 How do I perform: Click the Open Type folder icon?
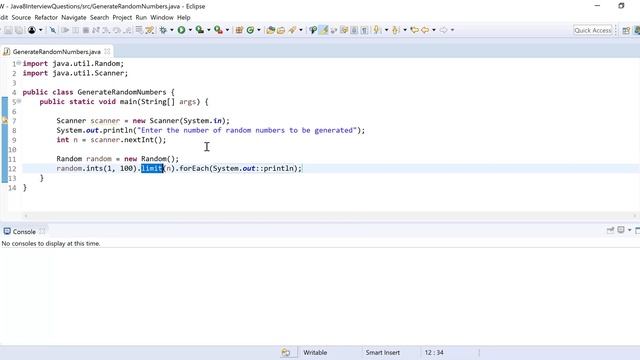coord(270,30)
